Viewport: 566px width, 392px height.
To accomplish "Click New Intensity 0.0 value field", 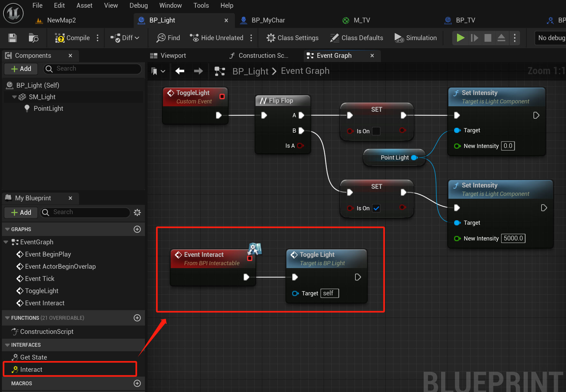I will tap(508, 146).
